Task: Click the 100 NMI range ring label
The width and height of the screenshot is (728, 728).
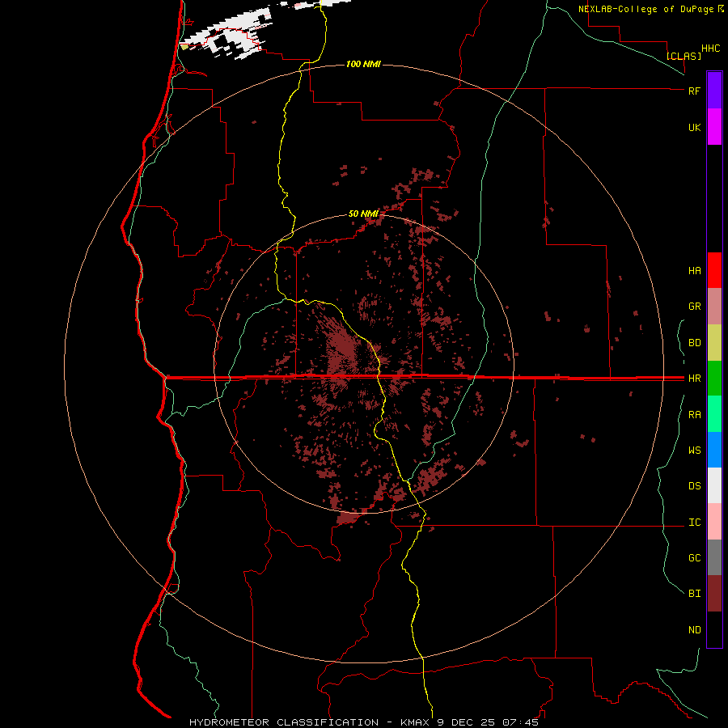Action: (x=363, y=64)
